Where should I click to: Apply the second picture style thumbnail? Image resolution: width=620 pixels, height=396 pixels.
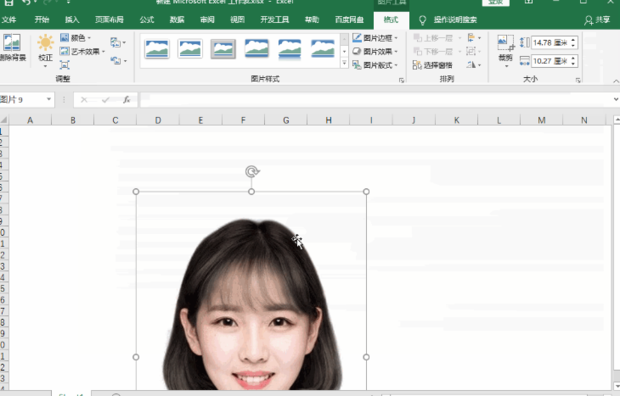point(190,49)
